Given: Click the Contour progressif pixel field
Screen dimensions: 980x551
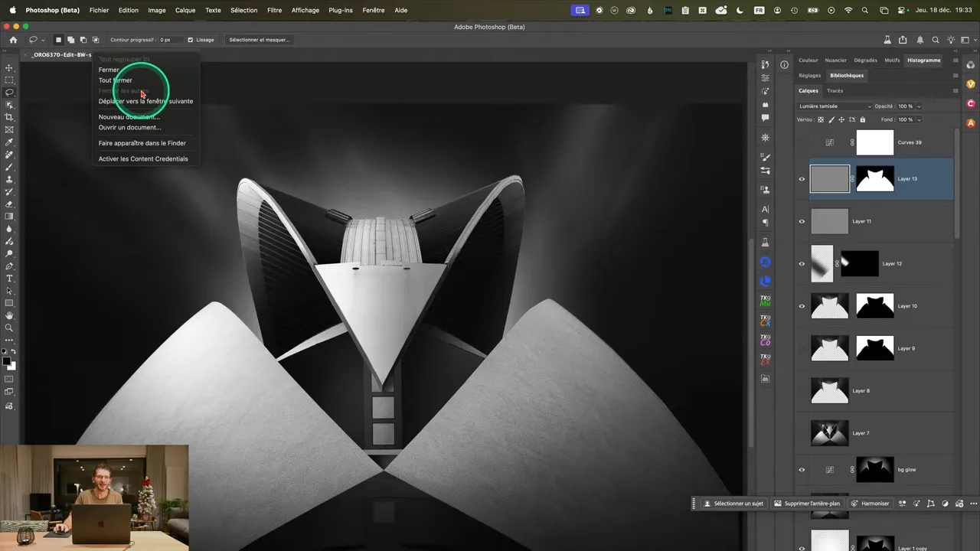Looking at the screenshot, I should click(170, 40).
